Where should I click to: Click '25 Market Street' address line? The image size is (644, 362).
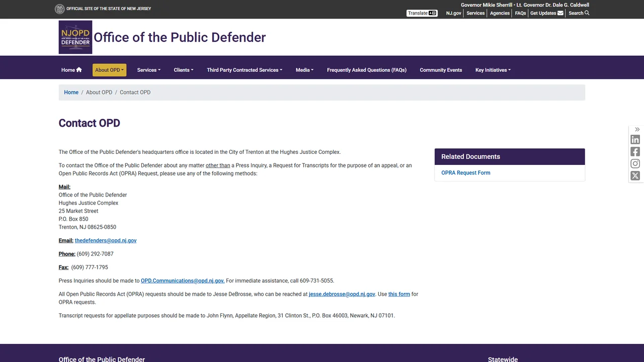tap(78, 211)
